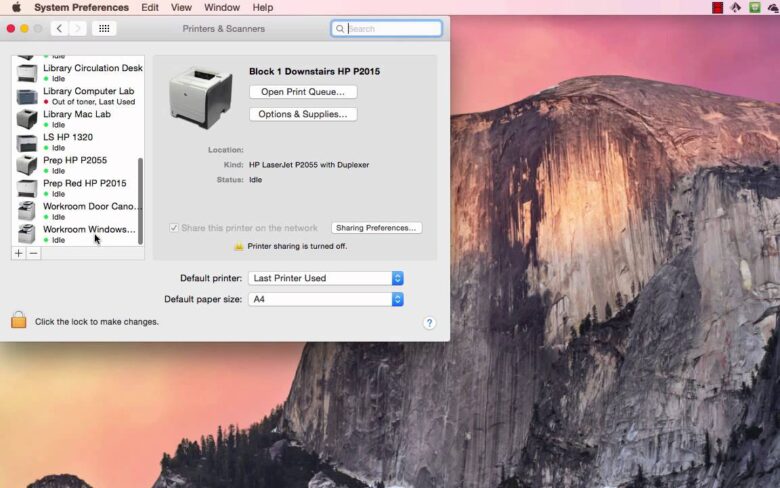
Task: Select the 'Prep HP P2055' list entry
Action: coord(78,165)
